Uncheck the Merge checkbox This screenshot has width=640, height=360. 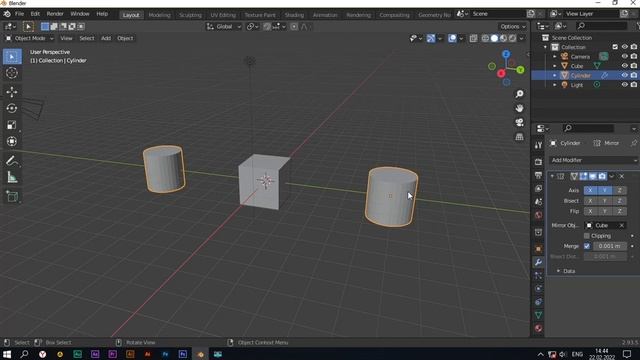[587, 246]
